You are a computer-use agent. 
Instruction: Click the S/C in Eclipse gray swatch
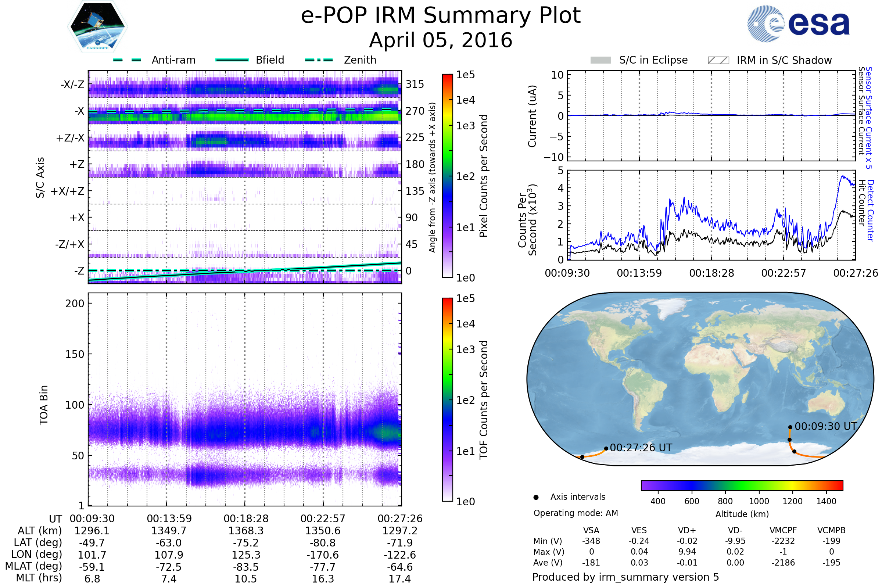coord(600,60)
